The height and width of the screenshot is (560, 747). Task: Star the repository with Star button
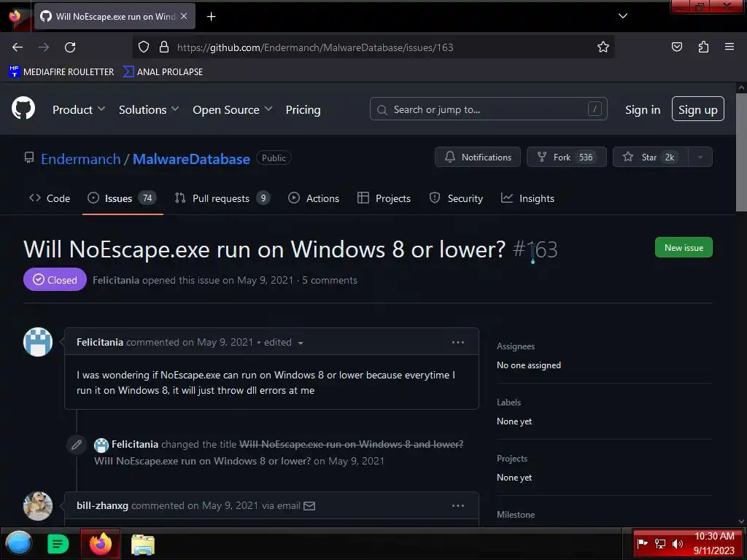click(650, 157)
